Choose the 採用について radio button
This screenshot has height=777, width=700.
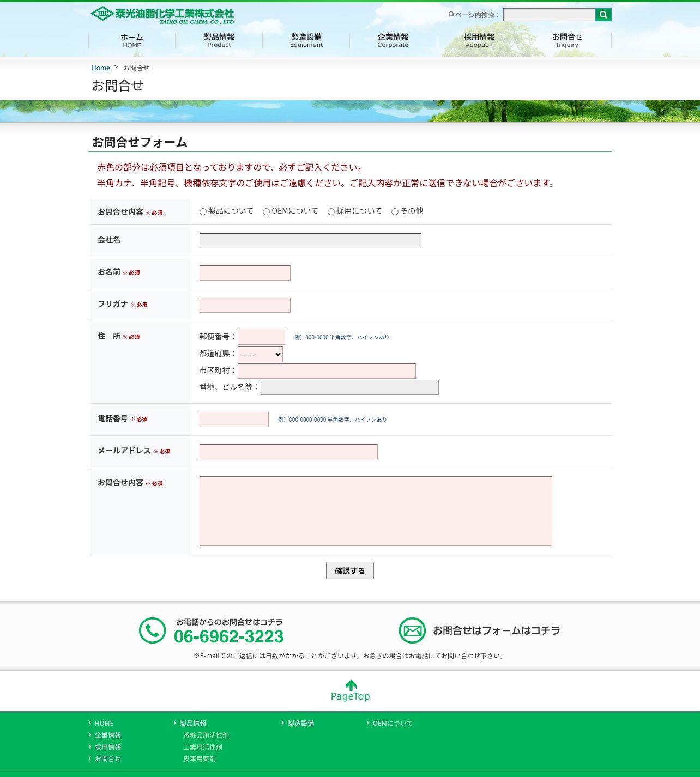(331, 211)
